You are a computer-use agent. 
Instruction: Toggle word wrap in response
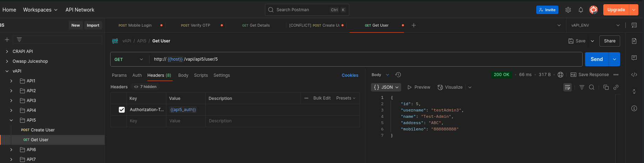click(567, 87)
